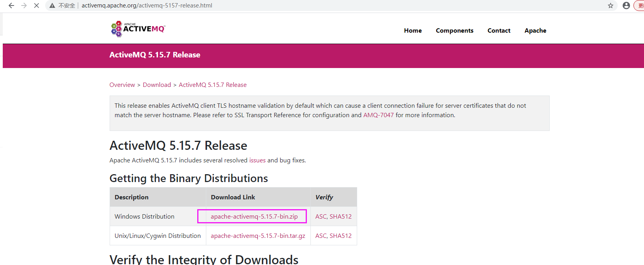The width and height of the screenshot is (644, 265).
Task: Click the large ActiveMQ 5.15.7 Release page heading
Action: click(x=178, y=146)
